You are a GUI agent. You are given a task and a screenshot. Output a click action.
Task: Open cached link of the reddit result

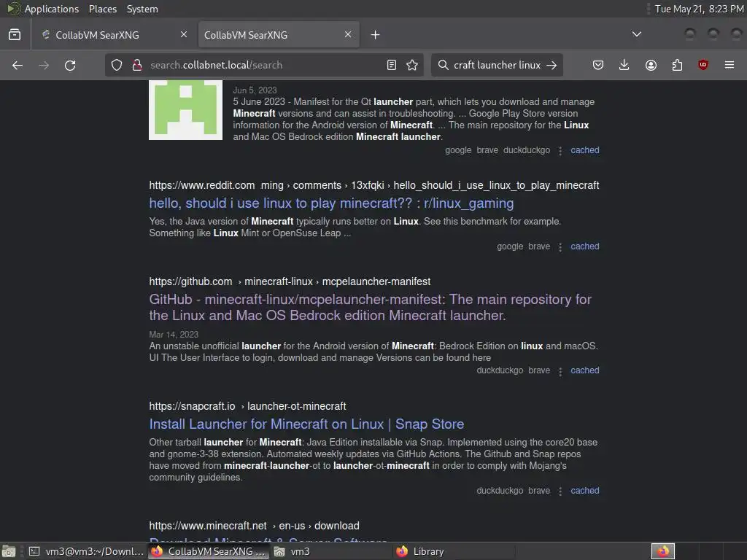coord(585,246)
